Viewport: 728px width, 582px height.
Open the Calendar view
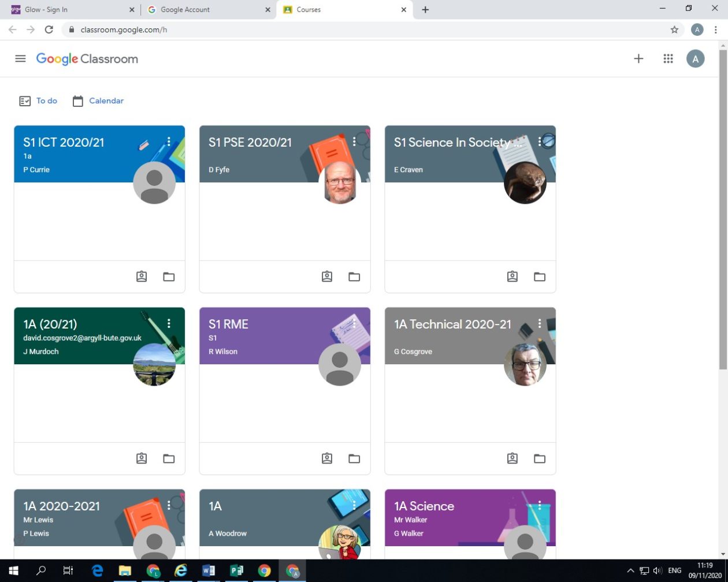click(98, 101)
